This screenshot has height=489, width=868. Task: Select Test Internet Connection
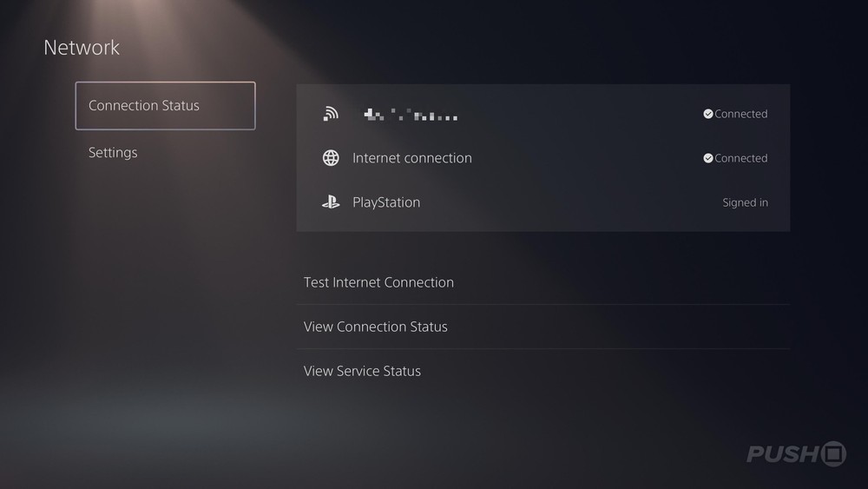coord(378,282)
